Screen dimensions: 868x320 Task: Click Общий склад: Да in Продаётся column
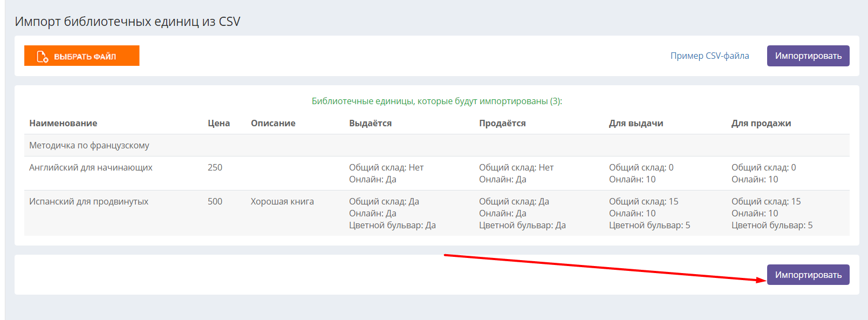click(x=514, y=201)
